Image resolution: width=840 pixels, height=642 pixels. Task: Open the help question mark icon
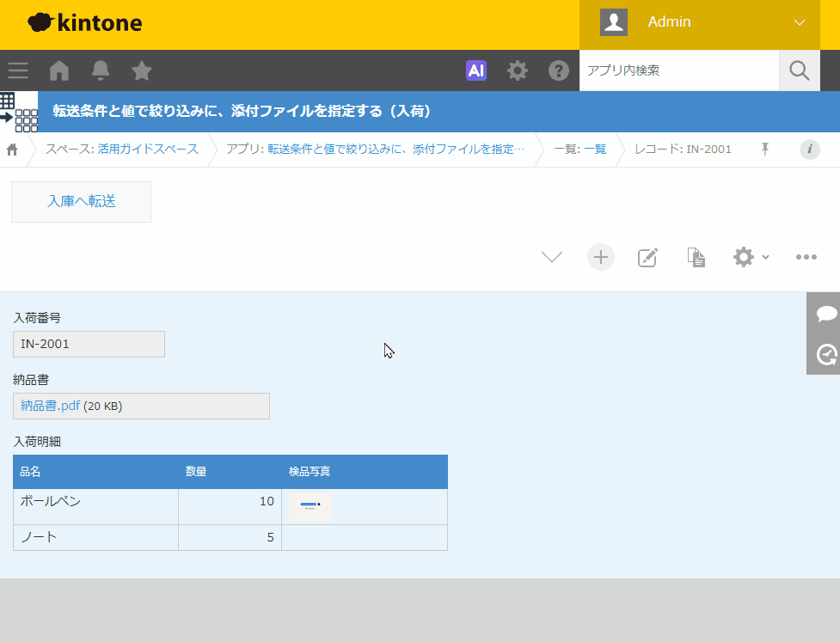tap(559, 70)
